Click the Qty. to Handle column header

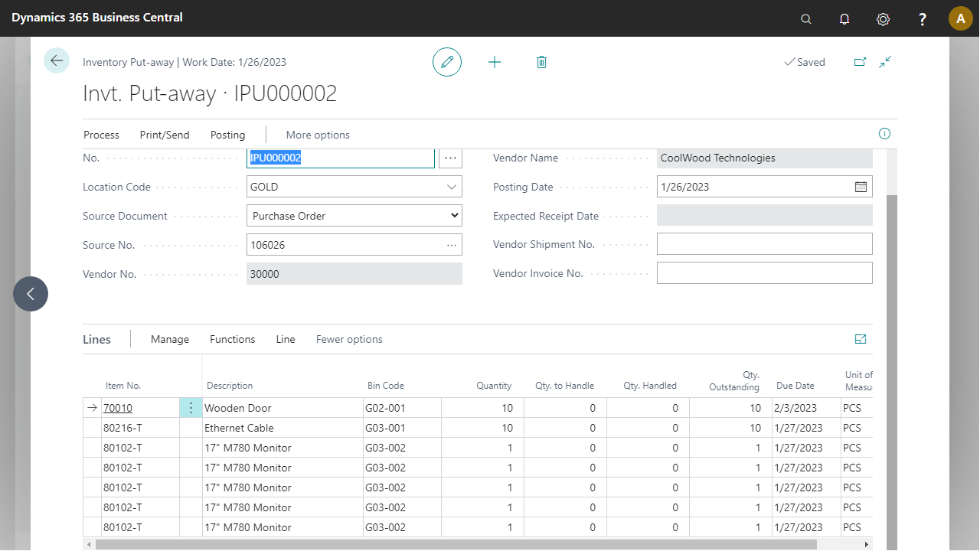point(565,386)
